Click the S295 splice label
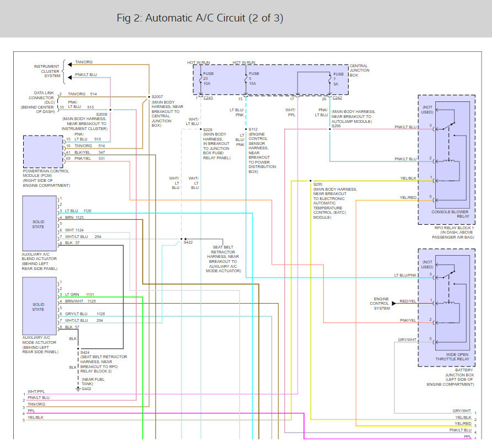 (x=318, y=185)
